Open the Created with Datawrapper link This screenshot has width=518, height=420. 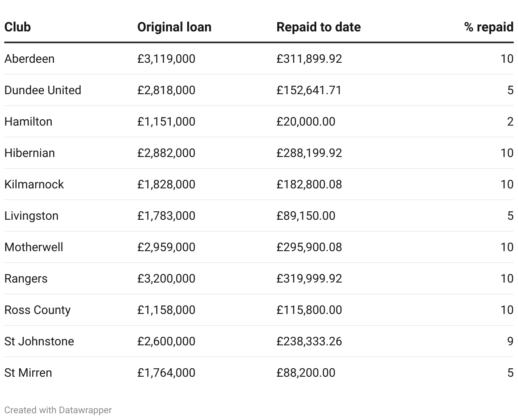coord(58,410)
